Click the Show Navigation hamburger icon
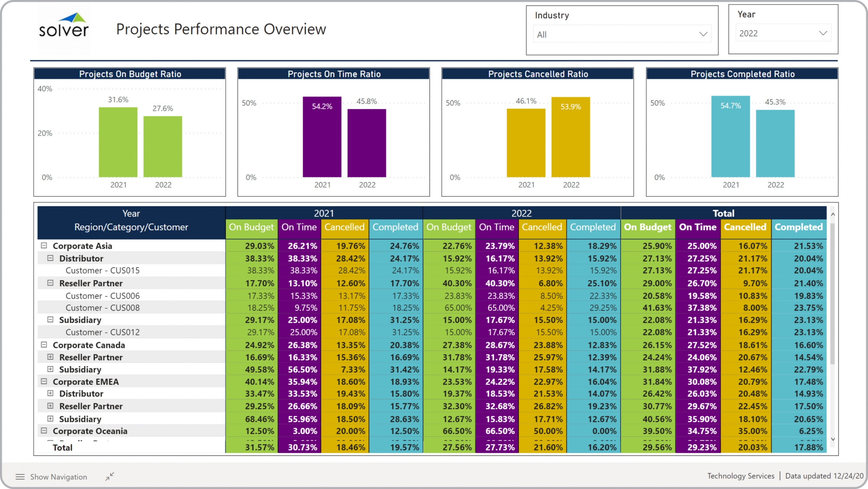The width and height of the screenshot is (868, 489). click(20, 477)
